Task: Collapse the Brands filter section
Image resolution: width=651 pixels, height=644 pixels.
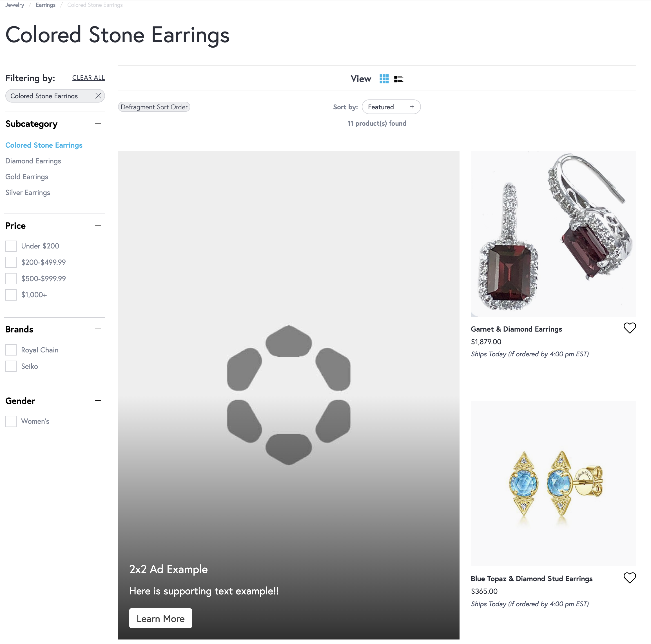Action: click(98, 329)
